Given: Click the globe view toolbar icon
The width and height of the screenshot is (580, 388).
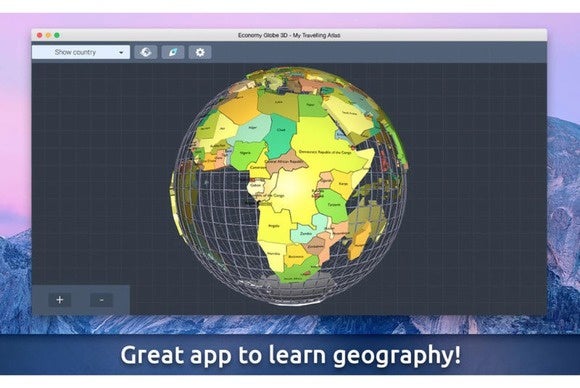Looking at the screenshot, I should pos(146,52).
